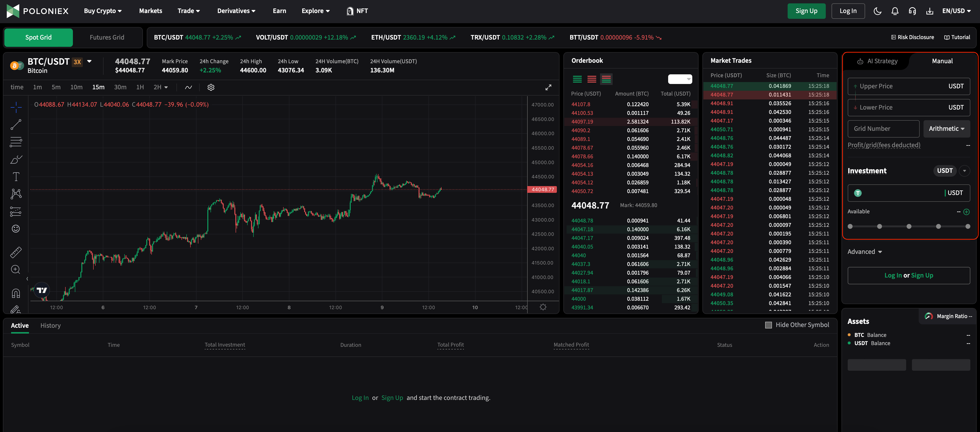Viewport: 980px width, 432px height.
Task: Switch to AI Strategy tab
Action: [x=877, y=61]
